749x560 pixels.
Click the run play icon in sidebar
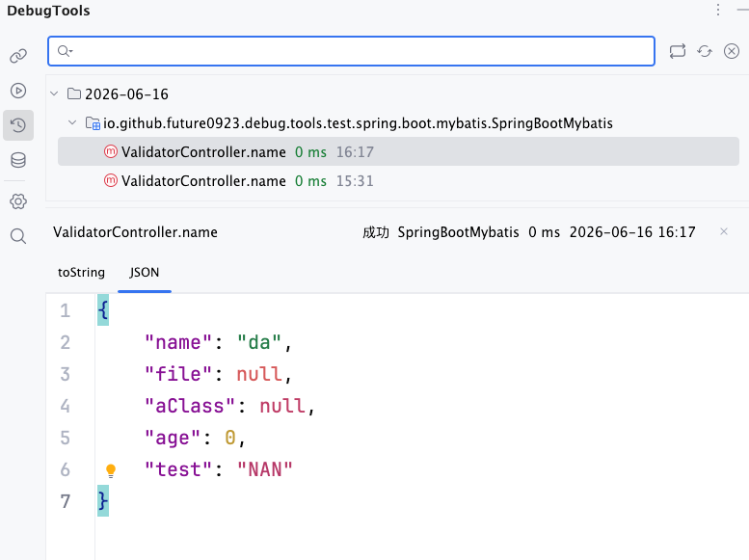[18, 91]
